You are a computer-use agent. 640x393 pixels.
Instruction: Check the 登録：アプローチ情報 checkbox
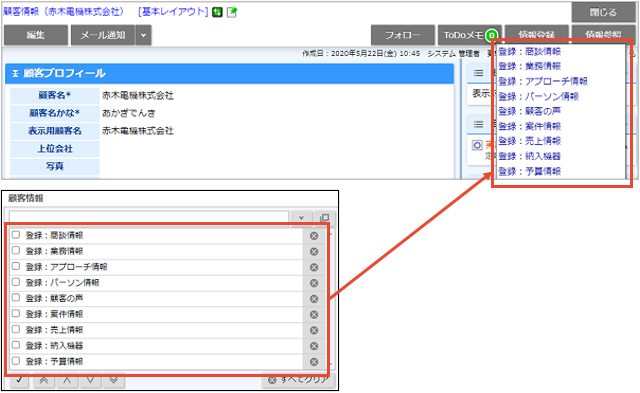(16, 266)
